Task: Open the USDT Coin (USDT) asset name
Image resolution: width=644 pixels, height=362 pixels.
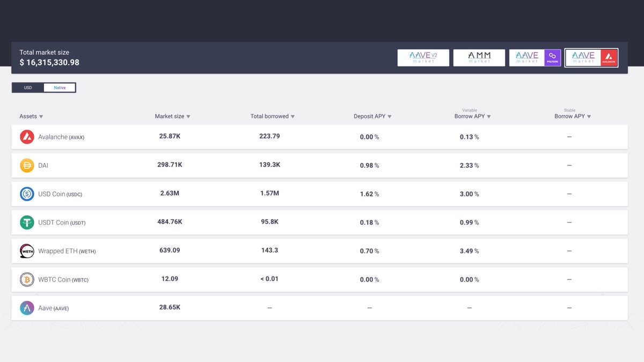Action: tap(62, 223)
